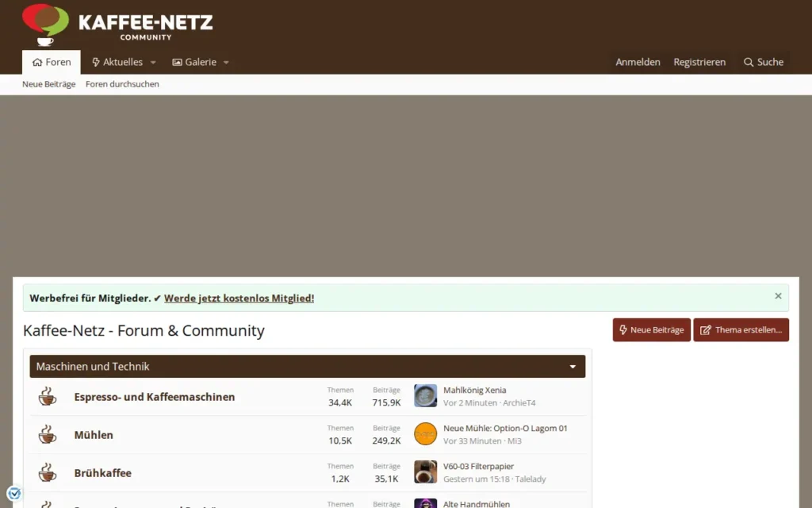Open the Aktuelles menu item
The height and width of the screenshot is (508, 812).
pyautogui.click(x=117, y=62)
